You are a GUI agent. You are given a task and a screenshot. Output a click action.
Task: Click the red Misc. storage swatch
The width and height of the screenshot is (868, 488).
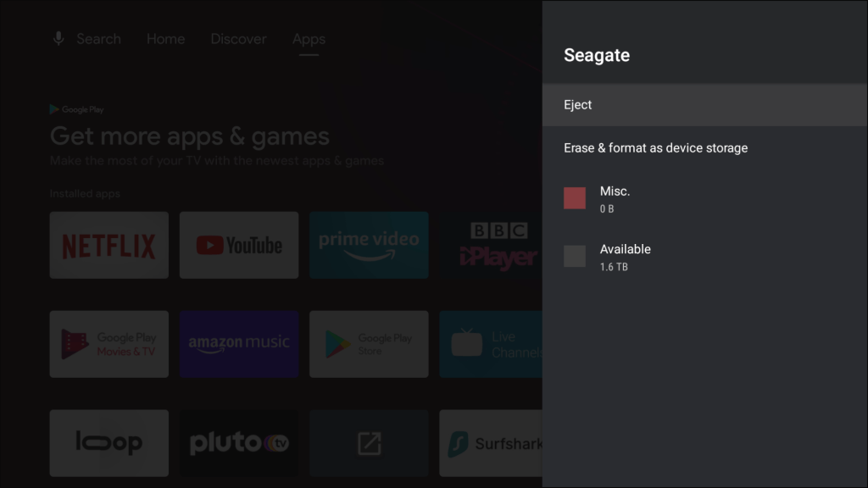pos(575,198)
